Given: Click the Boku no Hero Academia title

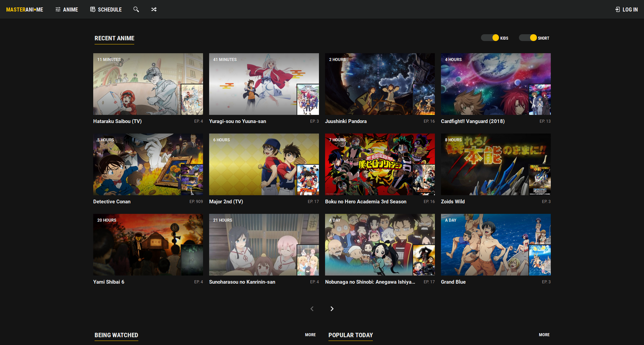Looking at the screenshot, I should pos(366,202).
